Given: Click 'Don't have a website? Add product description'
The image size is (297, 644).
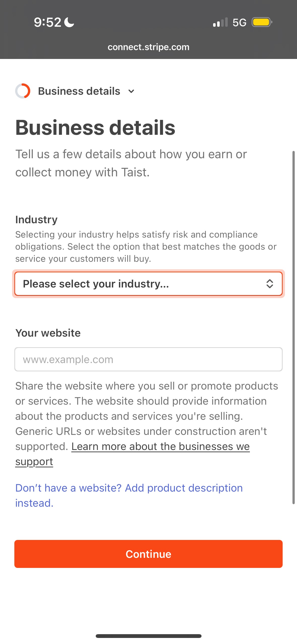Looking at the screenshot, I should click(x=129, y=488).
